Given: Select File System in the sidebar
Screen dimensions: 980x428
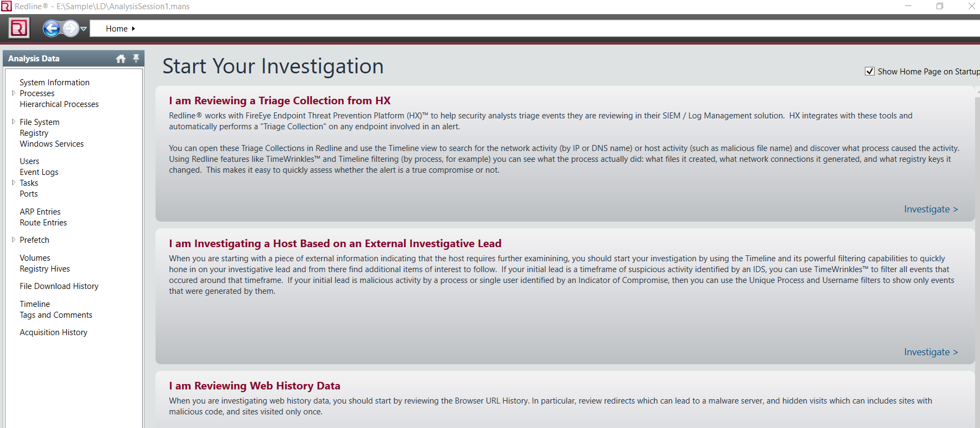Looking at the screenshot, I should pos(40,122).
